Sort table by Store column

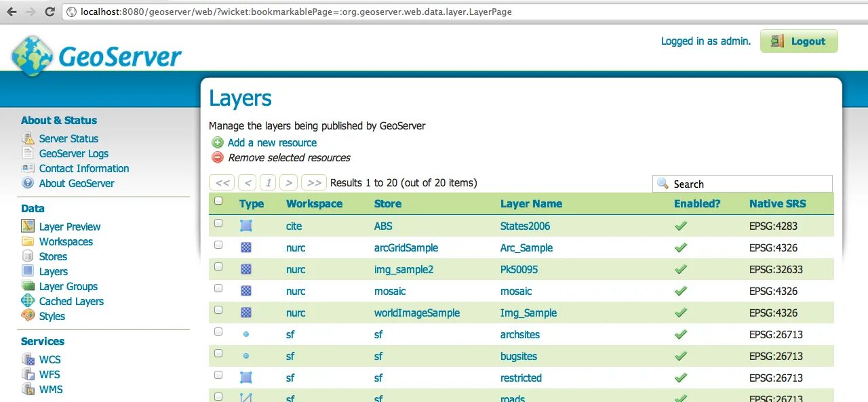(x=388, y=203)
